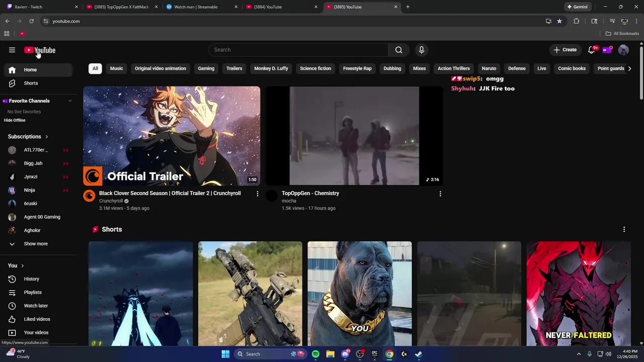
Task: Open the YouTube hamburger guide menu
Action: pos(12,50)
